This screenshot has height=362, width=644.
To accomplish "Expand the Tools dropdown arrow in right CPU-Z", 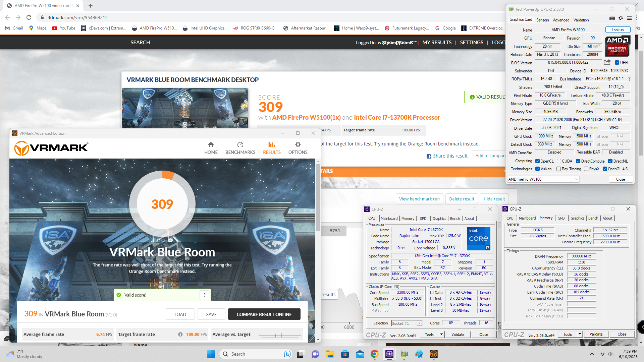I will point(580,334).
